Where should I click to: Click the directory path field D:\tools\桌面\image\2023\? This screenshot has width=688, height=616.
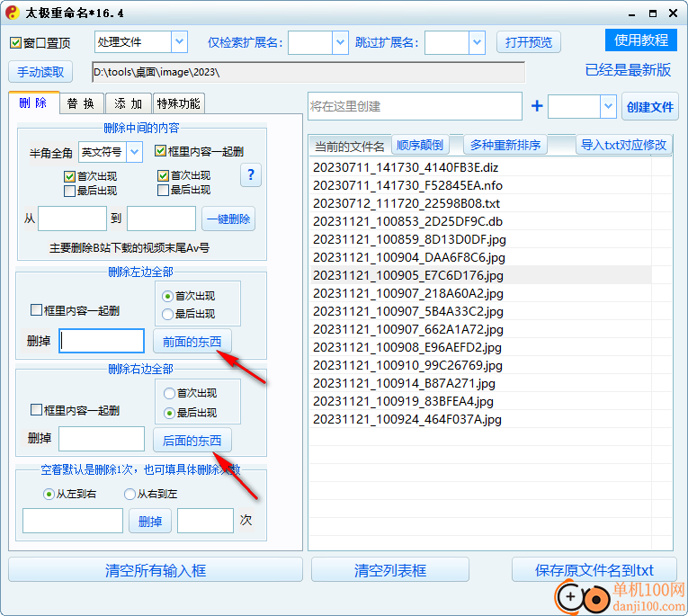click(308, 72)
